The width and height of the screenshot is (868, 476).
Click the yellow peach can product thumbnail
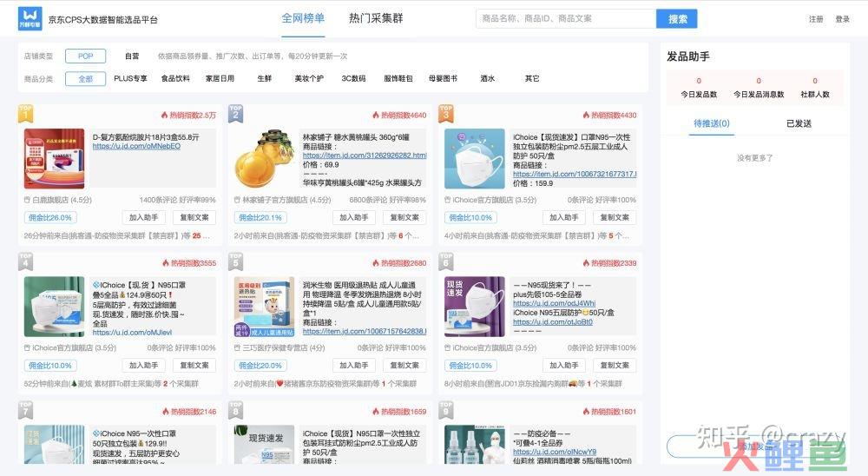(264, 158)
